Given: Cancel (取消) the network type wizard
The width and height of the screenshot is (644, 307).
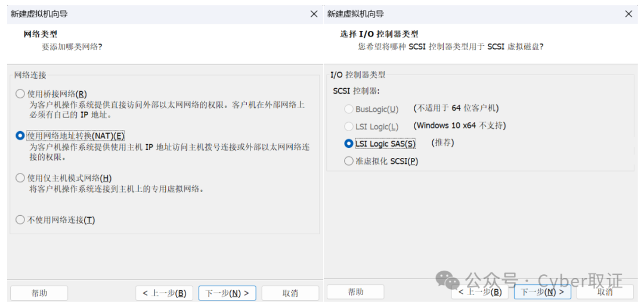Looking at the screenshot, I should pos(290,293).
